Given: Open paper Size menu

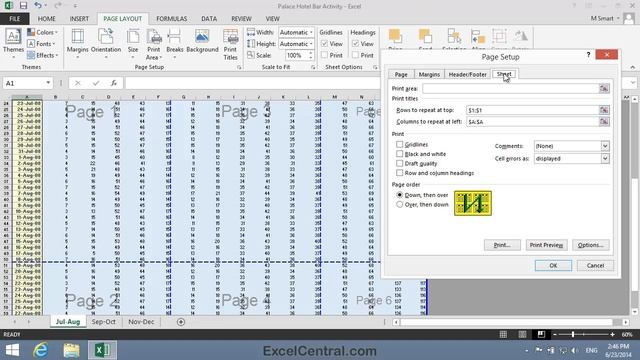Looking at the screenshot, I should point(133,44).
